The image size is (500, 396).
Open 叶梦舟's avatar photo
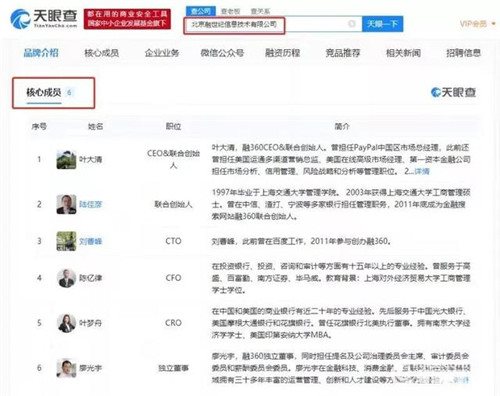tap(66, 323)
